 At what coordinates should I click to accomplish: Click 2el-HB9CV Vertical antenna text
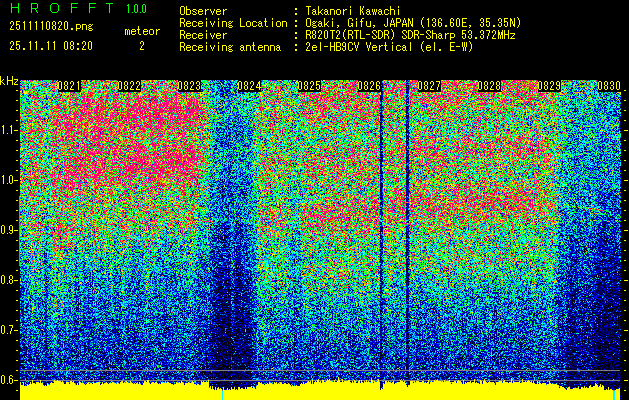389,47
